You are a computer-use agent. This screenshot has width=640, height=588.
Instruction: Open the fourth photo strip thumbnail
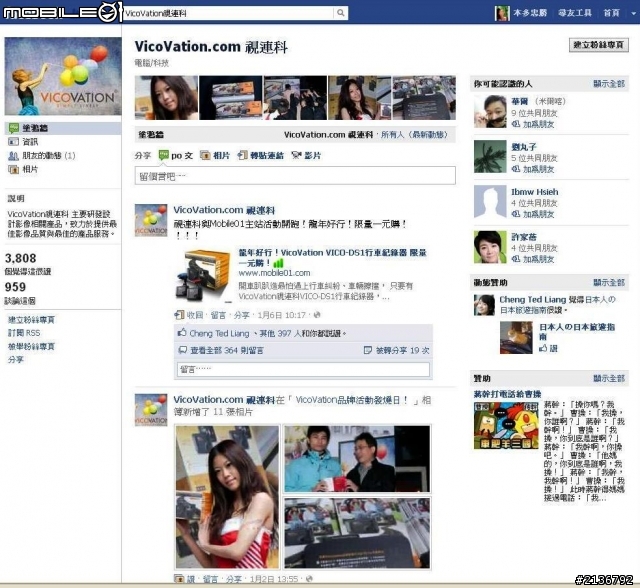[360, 98]
